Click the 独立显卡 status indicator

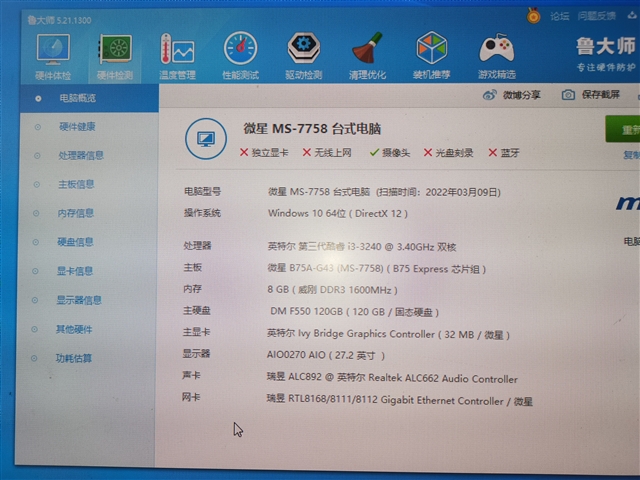click(264, 153)
